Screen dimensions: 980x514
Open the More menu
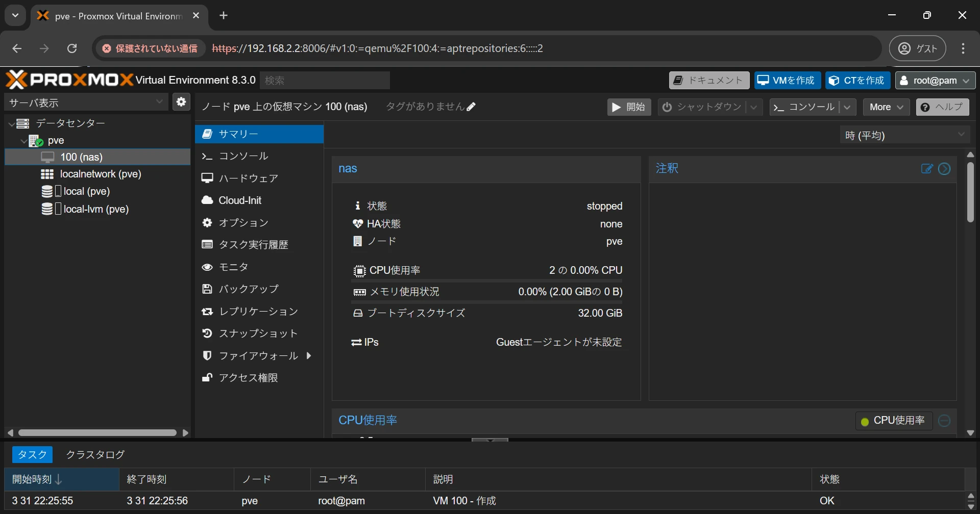pos(886,107)
